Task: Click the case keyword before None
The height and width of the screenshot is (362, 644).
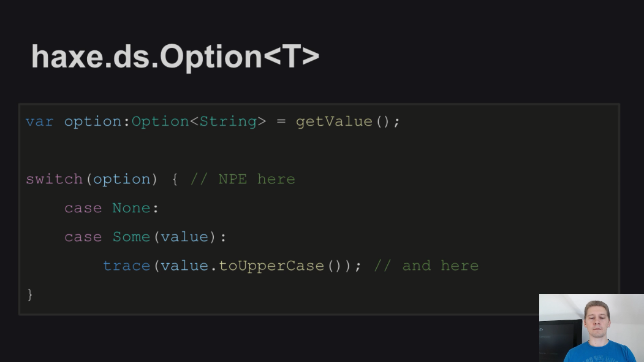Action: coord(83,208)
